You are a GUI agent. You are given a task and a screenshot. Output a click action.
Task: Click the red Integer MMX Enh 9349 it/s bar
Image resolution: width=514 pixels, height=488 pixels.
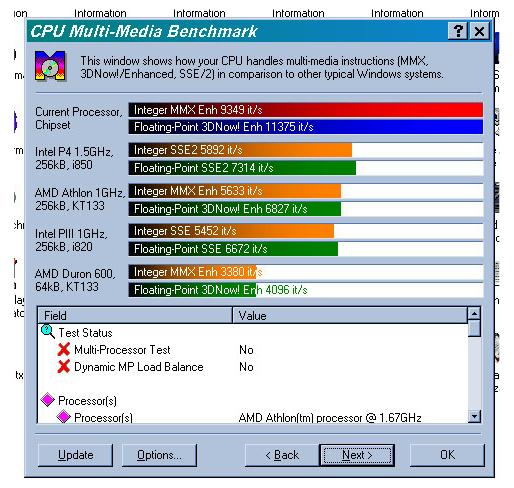[306, 110]
